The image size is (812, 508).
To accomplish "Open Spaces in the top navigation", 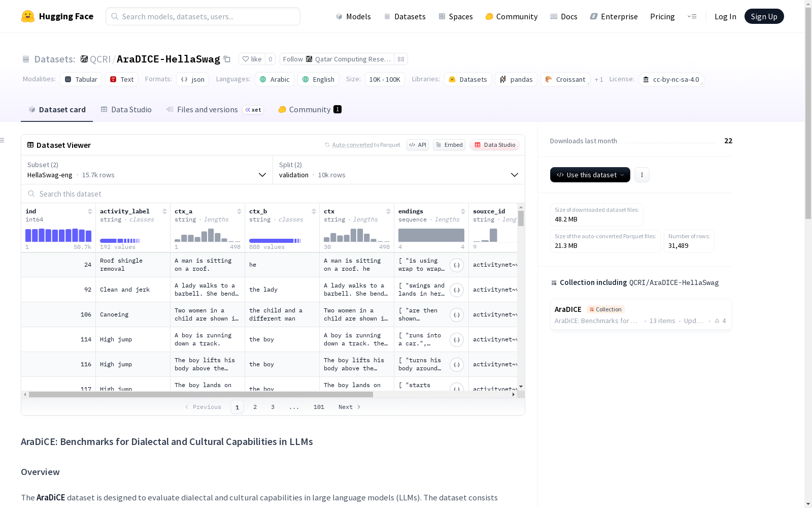I will (x=456, y=16).
